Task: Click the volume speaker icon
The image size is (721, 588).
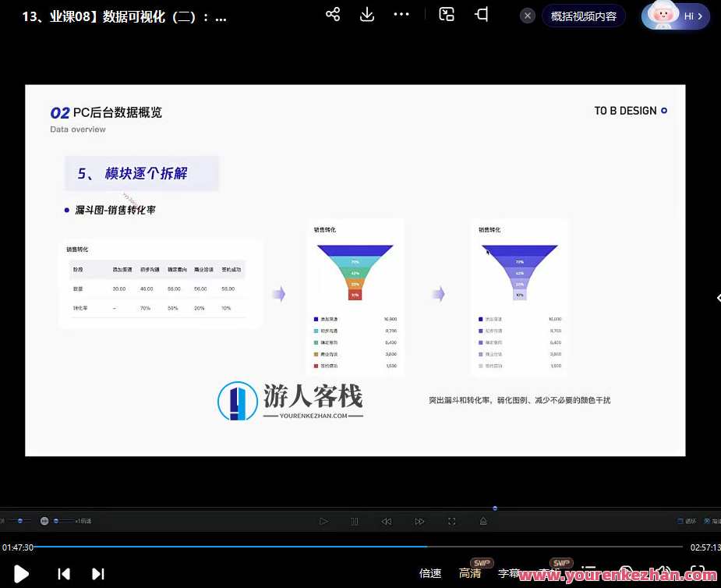Action: coord(664,570)
